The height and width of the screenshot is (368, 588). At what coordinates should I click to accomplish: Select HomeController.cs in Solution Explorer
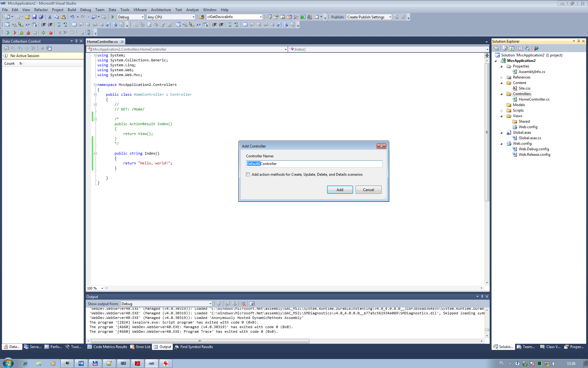click(x=534, y=99)
